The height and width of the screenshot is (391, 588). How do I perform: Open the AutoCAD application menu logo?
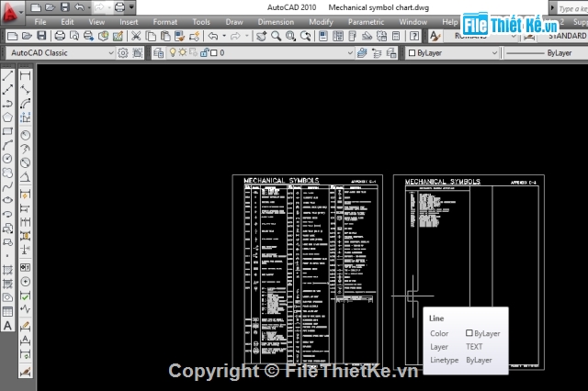point(11,12)
